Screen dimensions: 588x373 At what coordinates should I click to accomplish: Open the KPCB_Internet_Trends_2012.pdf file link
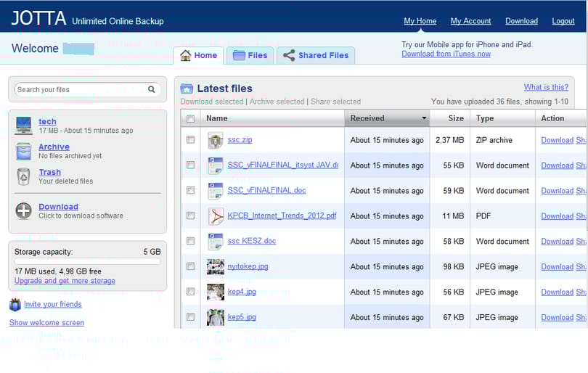pyautogui.click(x=282, y=216)
